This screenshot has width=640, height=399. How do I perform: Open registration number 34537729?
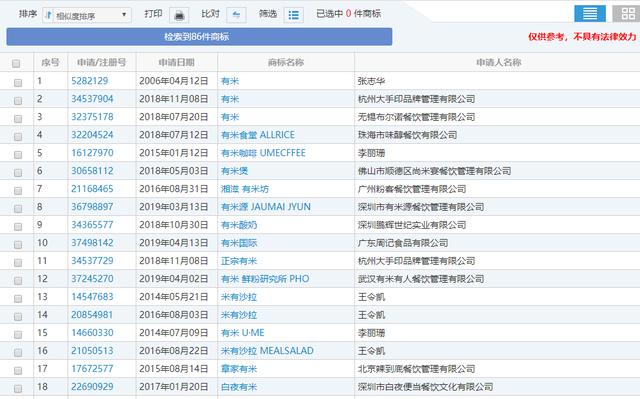tap(92, 261)
